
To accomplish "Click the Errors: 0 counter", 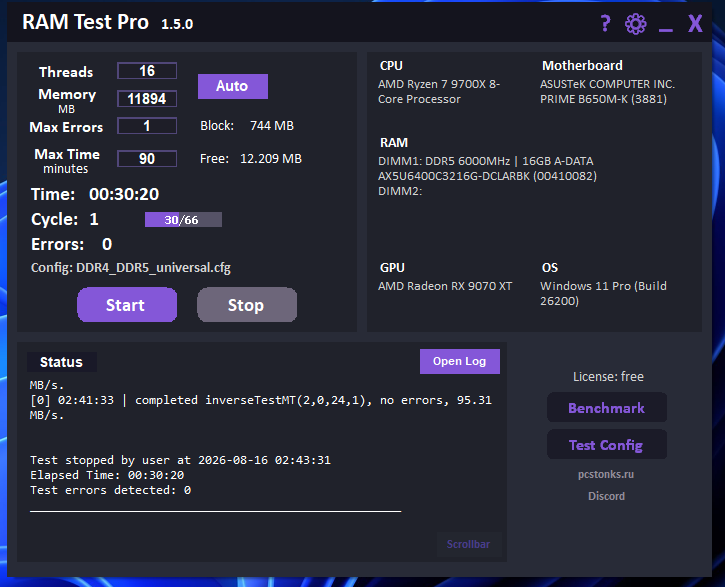I will click(x=72, y=244).
